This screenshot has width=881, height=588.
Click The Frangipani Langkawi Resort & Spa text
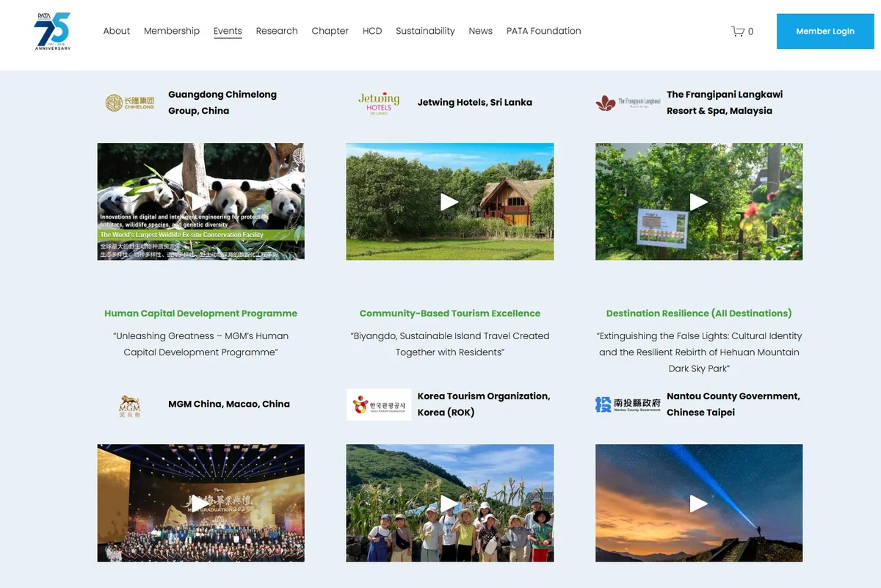725,103
